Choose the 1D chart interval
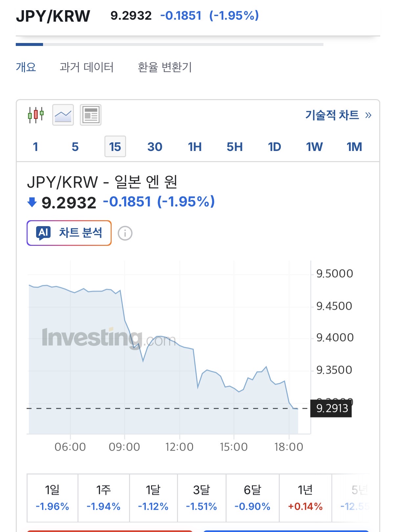 click(275, 147)
